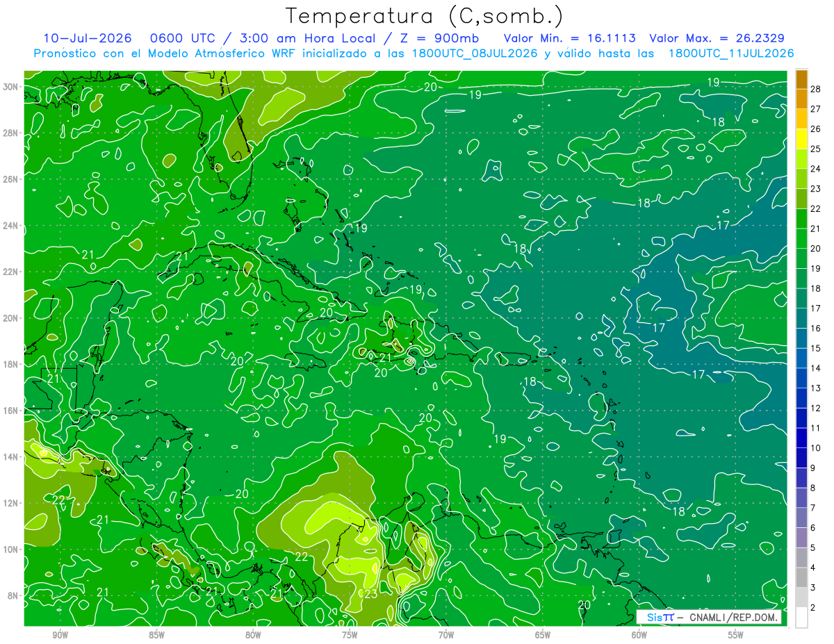Click the legend scale label 15
Viewport: 834px width, 644px height.
pyautogui.click(x=816, y=348)
